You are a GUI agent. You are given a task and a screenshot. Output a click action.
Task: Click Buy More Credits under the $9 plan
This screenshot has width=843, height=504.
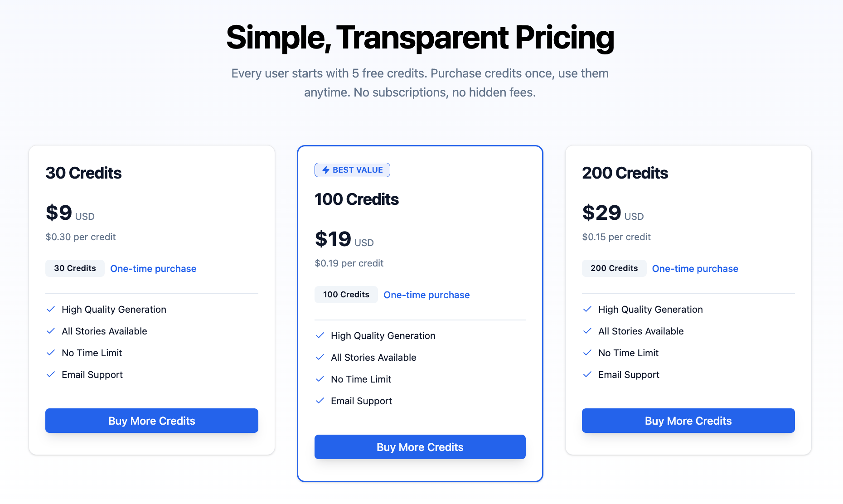[x=151, y=421]
